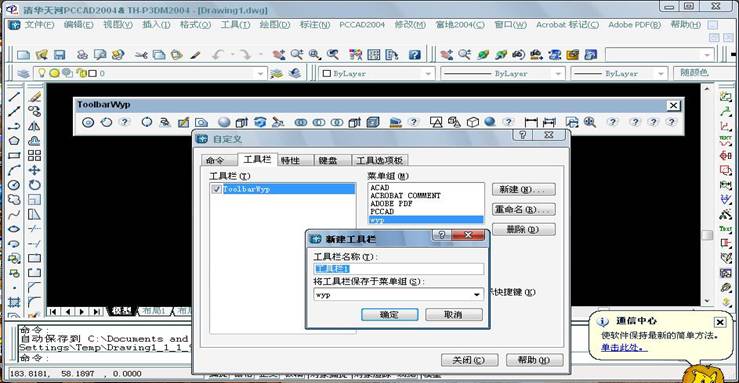
Task: Click the Cut scissors icon
Action: [141, 55]
